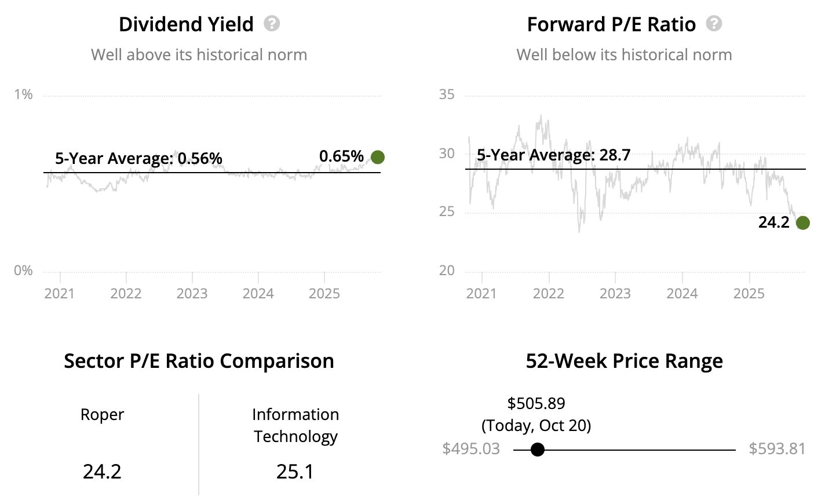Viewport: 825px width, 504px height.
Task: Click "Well below its historical norm" subtitle
Action: pyautogui.click(x=624, y=54)
